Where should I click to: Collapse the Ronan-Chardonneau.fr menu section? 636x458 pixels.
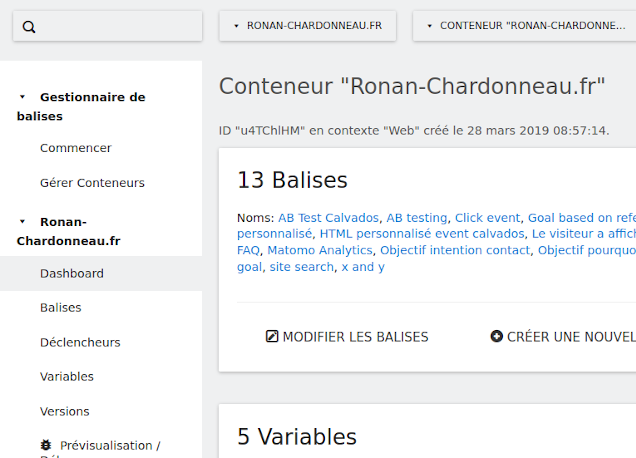[23, 222]
